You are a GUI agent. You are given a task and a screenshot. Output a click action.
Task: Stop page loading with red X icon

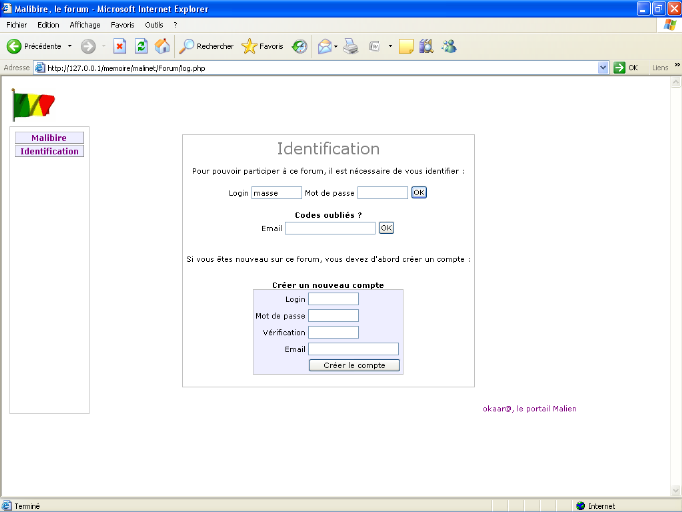click(x=120, y=46)
